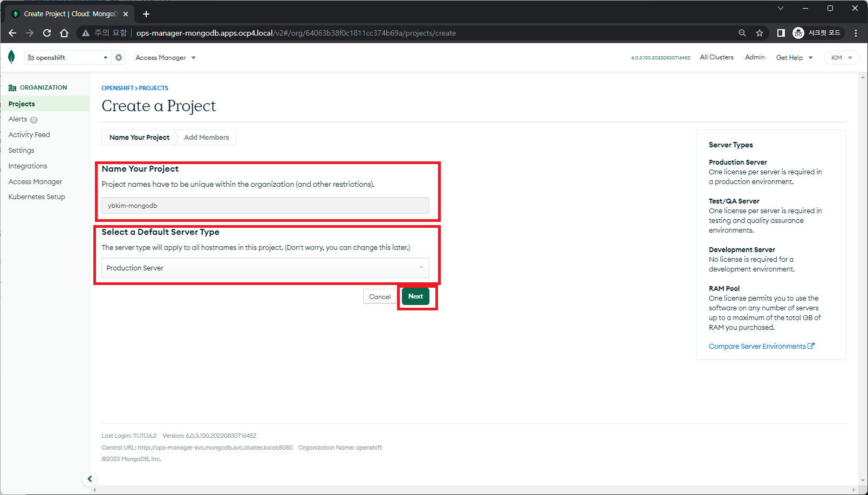This screenshot has height=495, width=868.
Task: Click the OPENSHIFT breadcrumb link
Action: [x=118, y=88]
